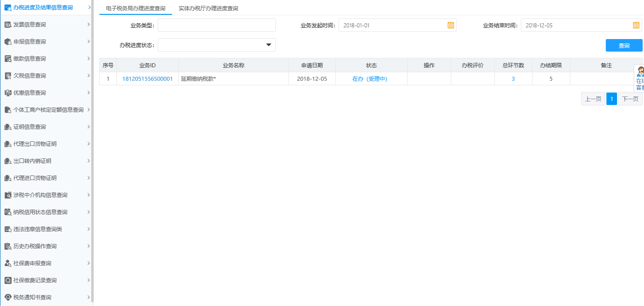Viewport: 644px width, 306px height.
Task: Open the calendar for 业务发起时间
Action: point(451,25)
